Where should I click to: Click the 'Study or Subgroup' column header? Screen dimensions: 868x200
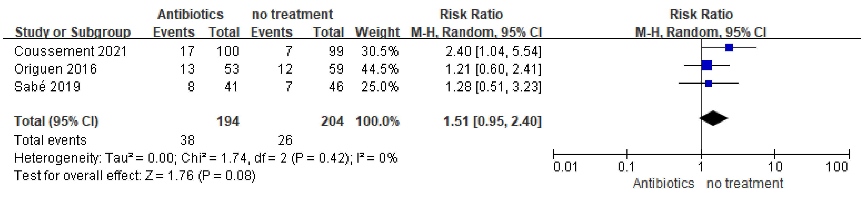(x=73, y=32)
